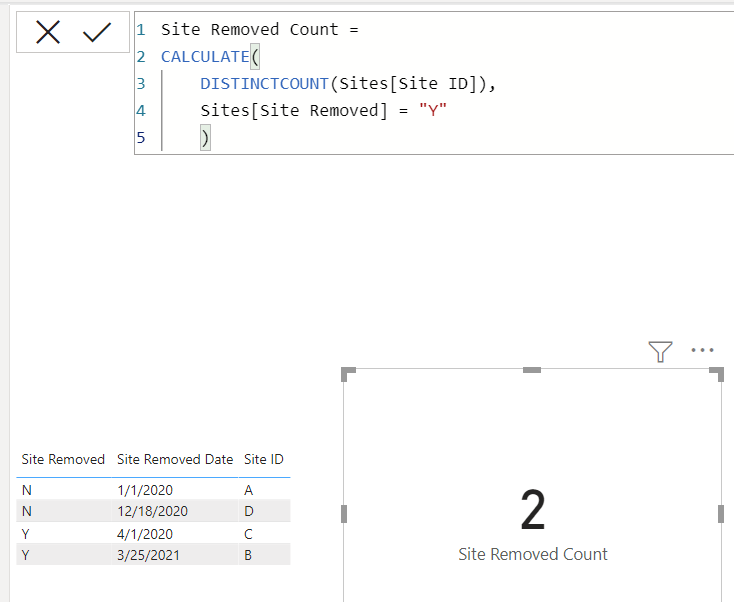Click the N cell in the 12/18/2020 row
This screenshot has height=602, width=734.
click(27, 511)
